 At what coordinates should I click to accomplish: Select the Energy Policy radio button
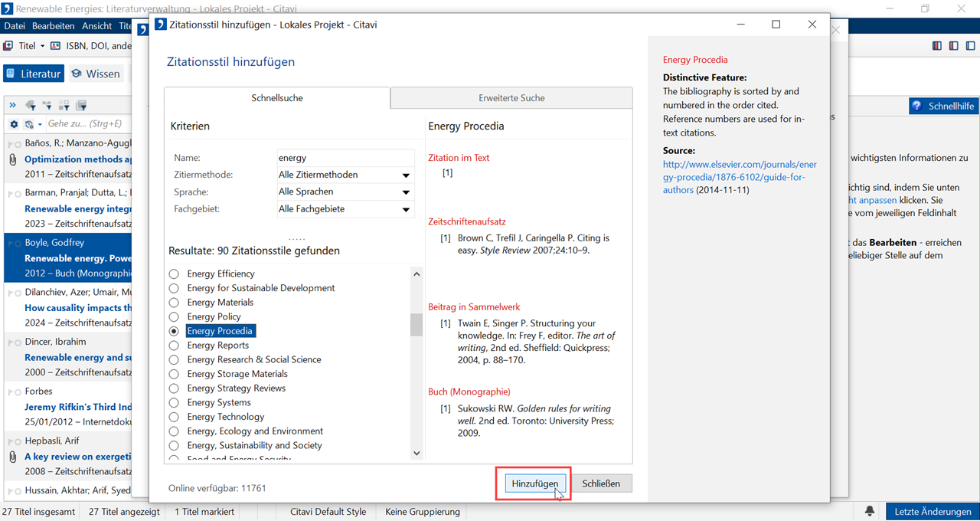click(x=174, y=317)
